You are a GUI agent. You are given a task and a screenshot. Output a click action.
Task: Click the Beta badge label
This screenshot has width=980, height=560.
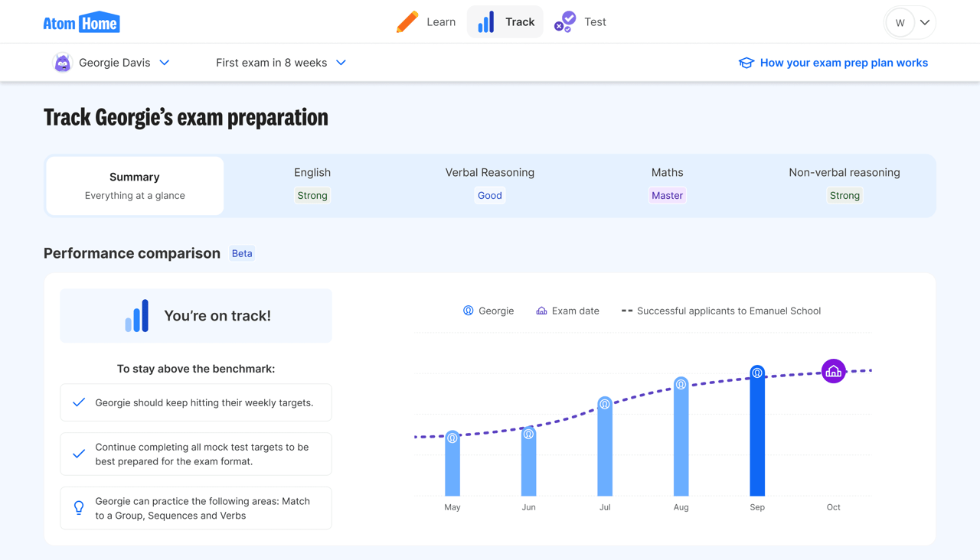(242, 253)
